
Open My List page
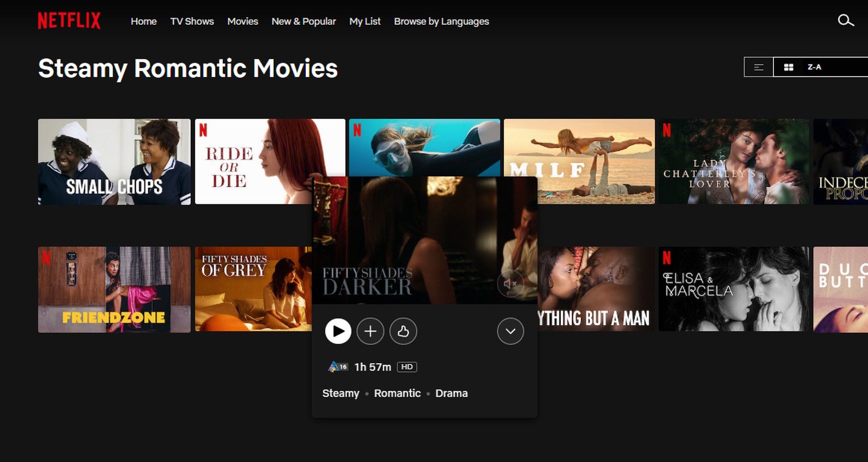tap(365, 21)
